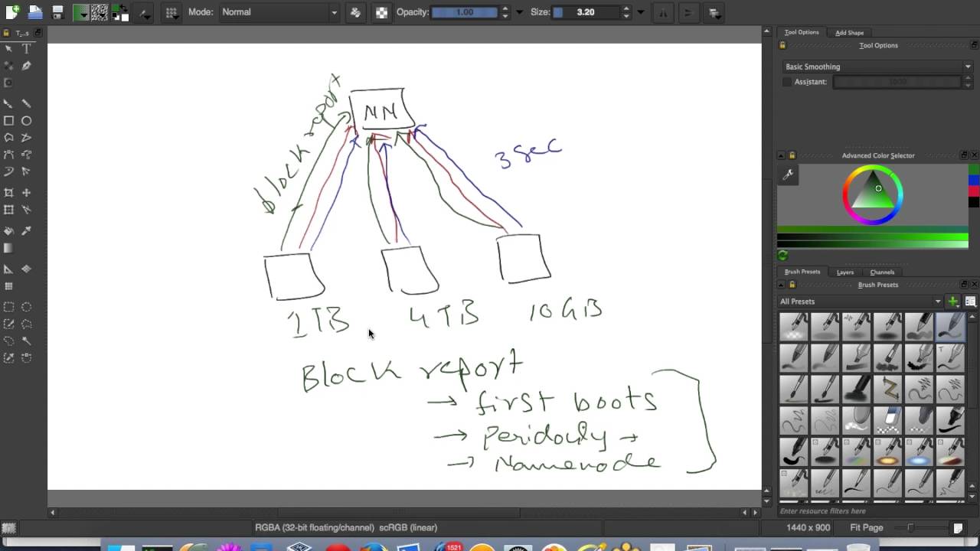This screenshot has width=980, height=551.
Task: Open the gradient chooser in the toolbar
Action: (81, 12)
